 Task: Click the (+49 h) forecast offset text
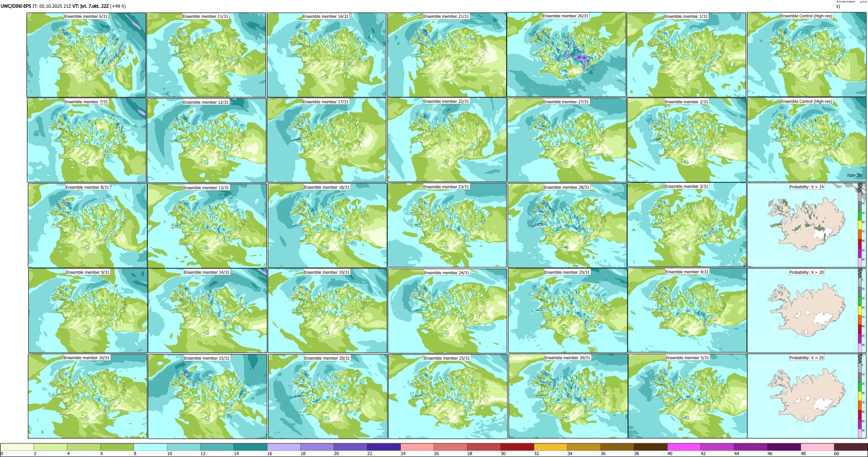point(118,6)
